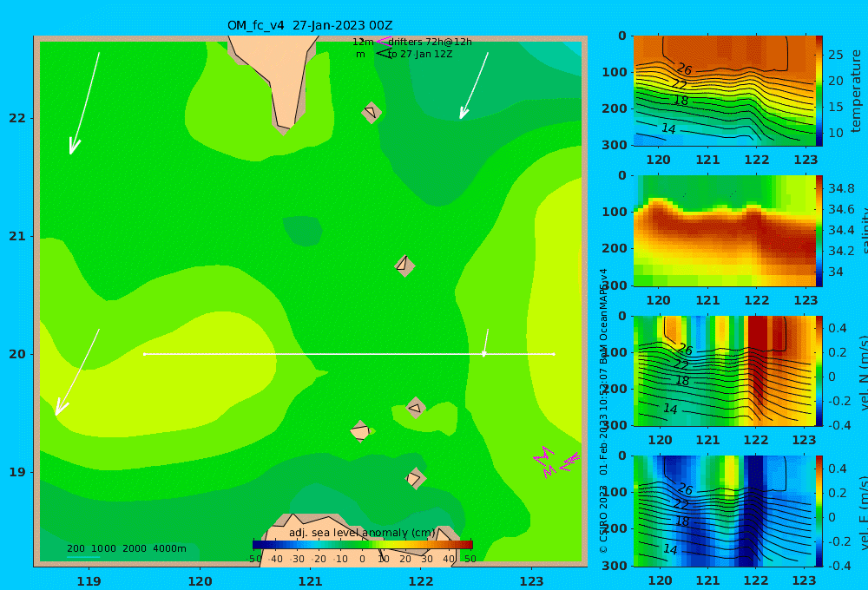868x590 pixels.
Task: Click the vertical CSIRO copyright timestamp text
Action: point(603,410)
